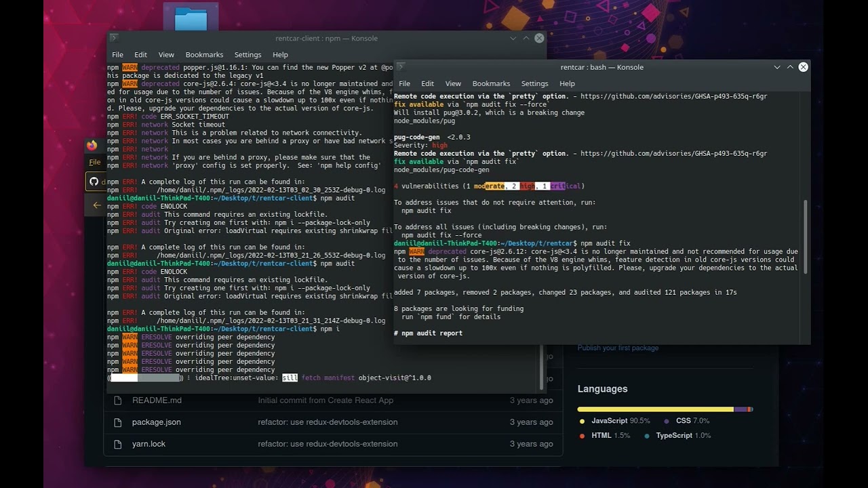Open File menu in rentcar bash Konsole
The height and width of the screenshot is (488, 868).
tap(405, 83)
